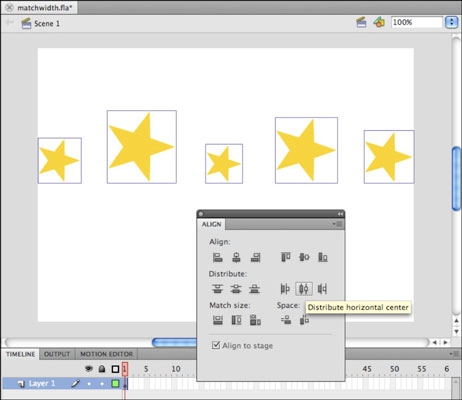Image resolution: width=462 pixels, height=400 pixels.
Task: Switch to the Output tab
Action: [57, 354]
